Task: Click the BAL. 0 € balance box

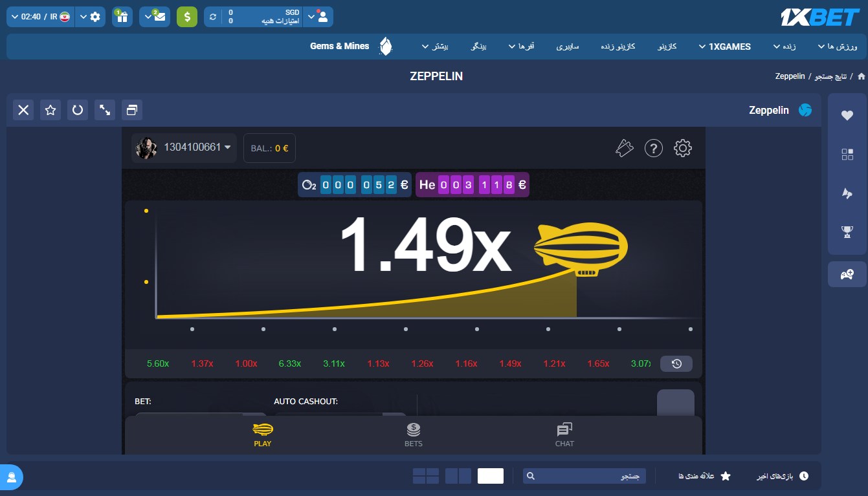Action: click(x=269, y=148)
